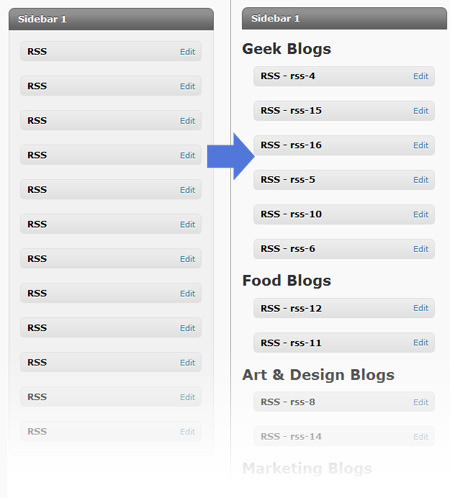Viewport: 450px width, 498px height.
Task: Click Edit on RSS - rss-10 widget
Action: pos(421,214)
